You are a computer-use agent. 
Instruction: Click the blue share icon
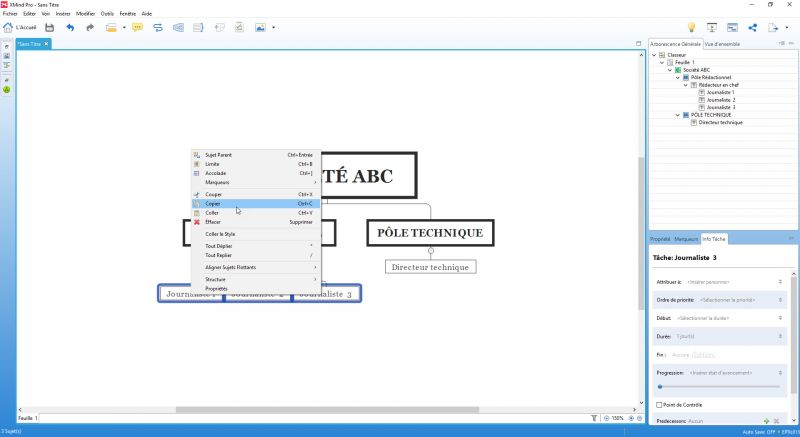753,28
